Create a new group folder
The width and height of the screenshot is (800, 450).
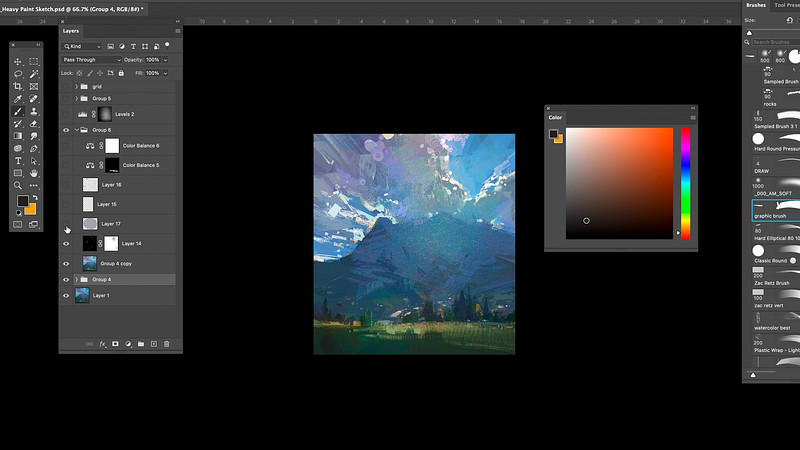point(141,344)
